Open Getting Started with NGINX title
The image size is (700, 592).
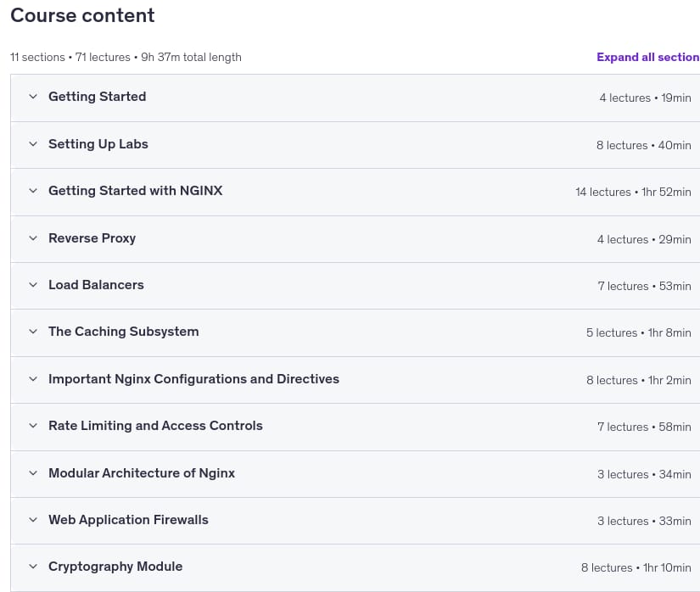point(135,191)
